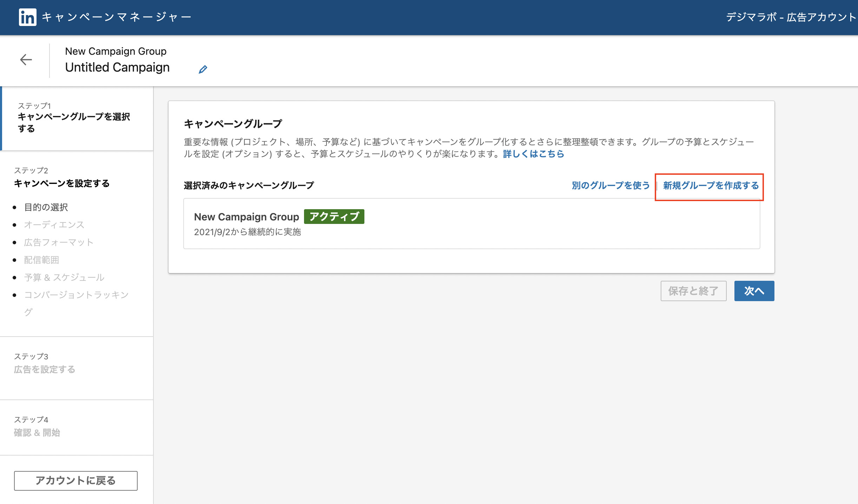Click アカウントに戻る button
The width and height of the screenshot is (858, 504).
[75, 480]
